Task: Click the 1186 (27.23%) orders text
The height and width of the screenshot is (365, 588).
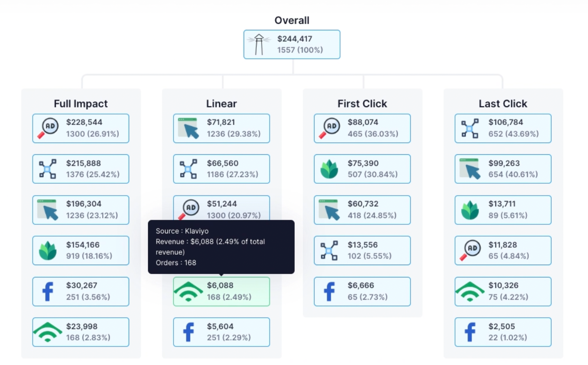Action: 233,174
